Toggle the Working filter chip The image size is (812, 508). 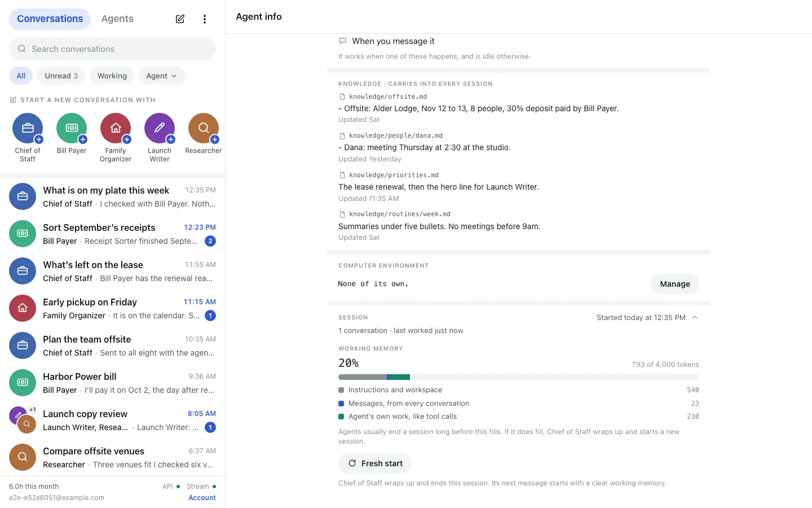click(x=112, y=76)
